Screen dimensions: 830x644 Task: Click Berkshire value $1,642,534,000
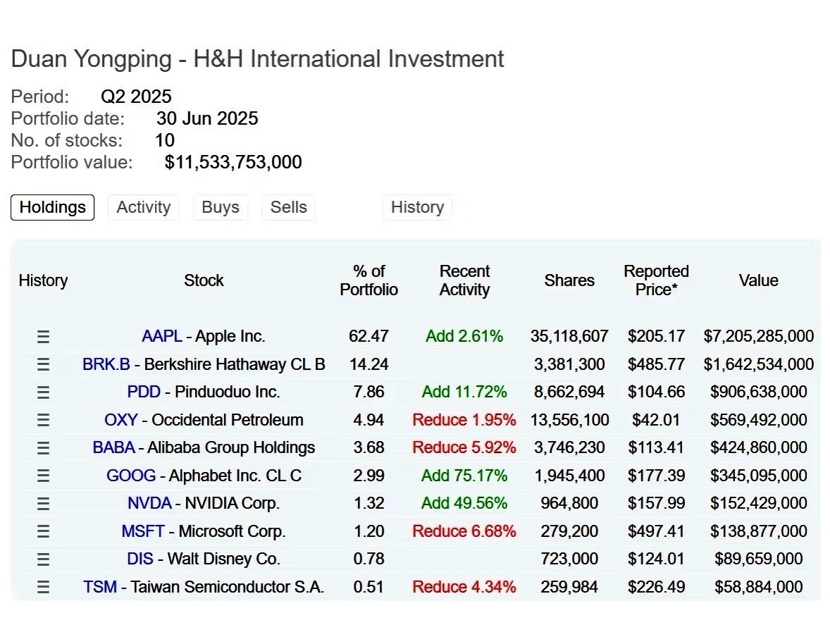point(759,364)
